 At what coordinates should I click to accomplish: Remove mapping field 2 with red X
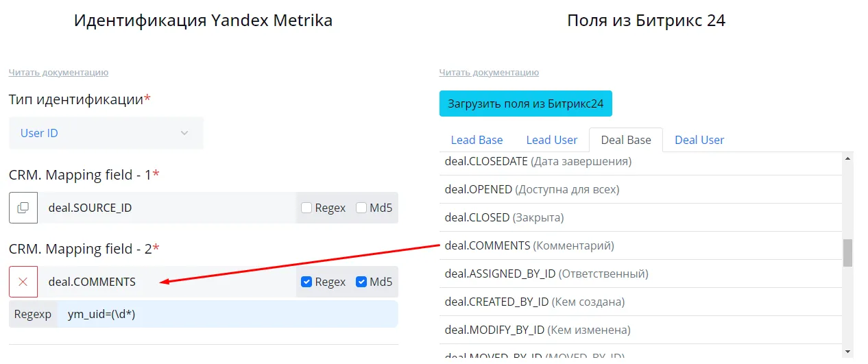click(23, 282)
